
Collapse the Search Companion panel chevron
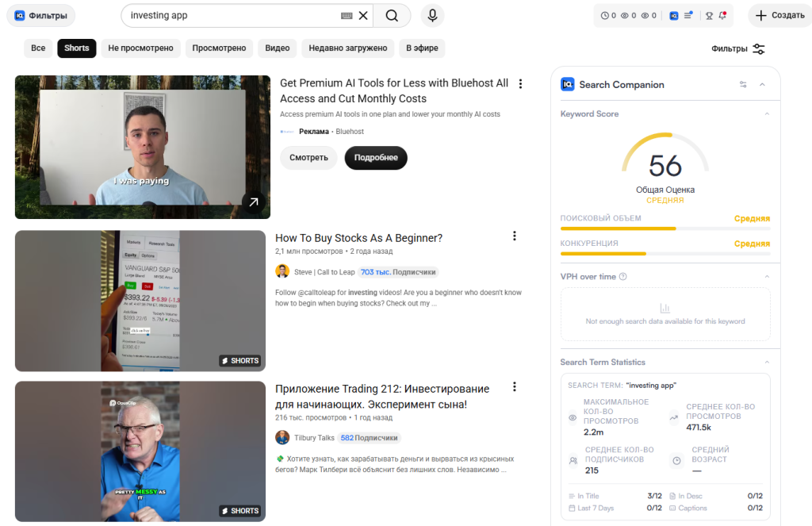pos(762,84)
